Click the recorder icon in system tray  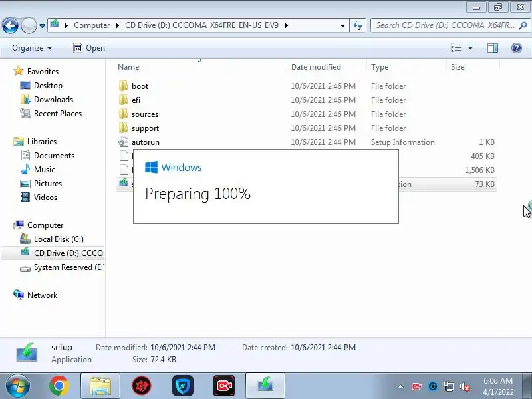(x=417, y=386)
